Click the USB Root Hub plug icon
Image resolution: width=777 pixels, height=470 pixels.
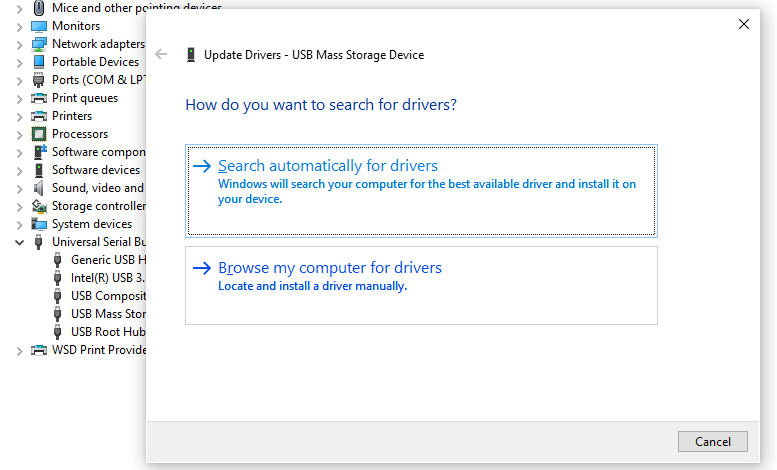57,332
